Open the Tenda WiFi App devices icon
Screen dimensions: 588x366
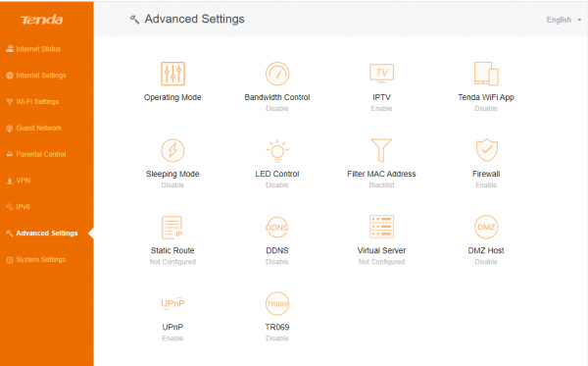tap(486, 74)
